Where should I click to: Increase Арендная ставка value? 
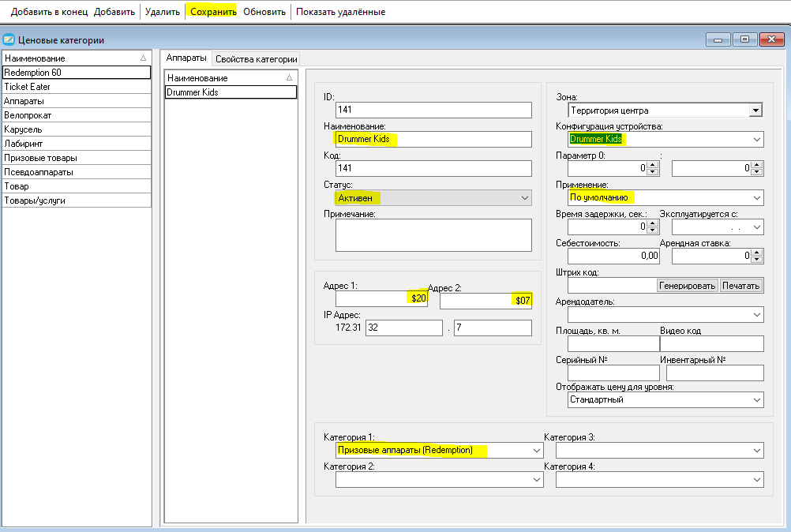click(x=757, y=252)
